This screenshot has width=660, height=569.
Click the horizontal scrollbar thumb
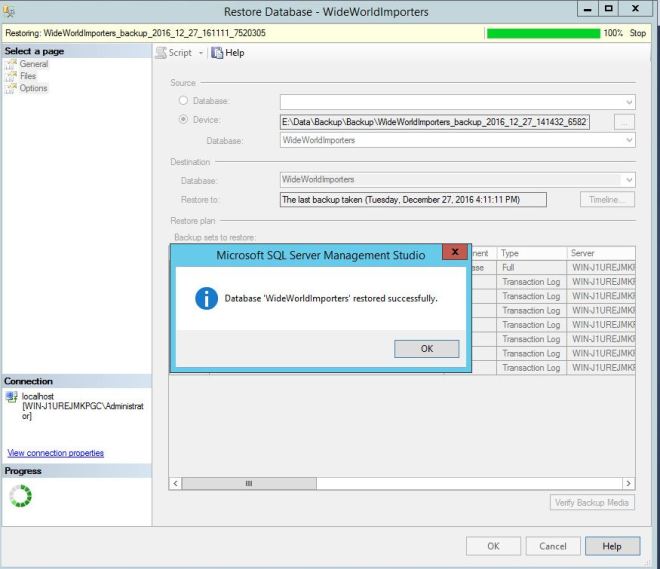tap(249, 484)
